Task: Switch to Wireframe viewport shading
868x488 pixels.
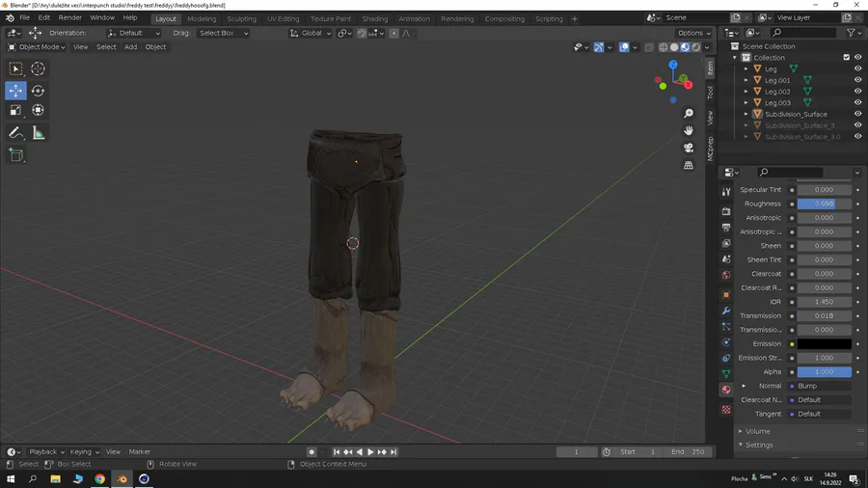Action: pyautogui.click(x=664, y=47)
